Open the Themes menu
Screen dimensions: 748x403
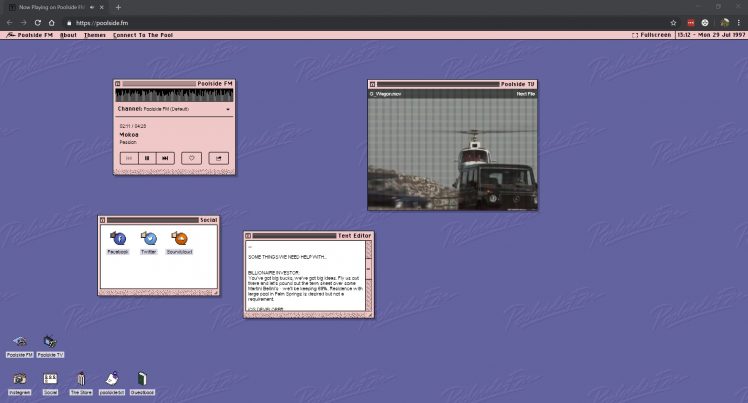pyautogui.click(x=95, y=35)
